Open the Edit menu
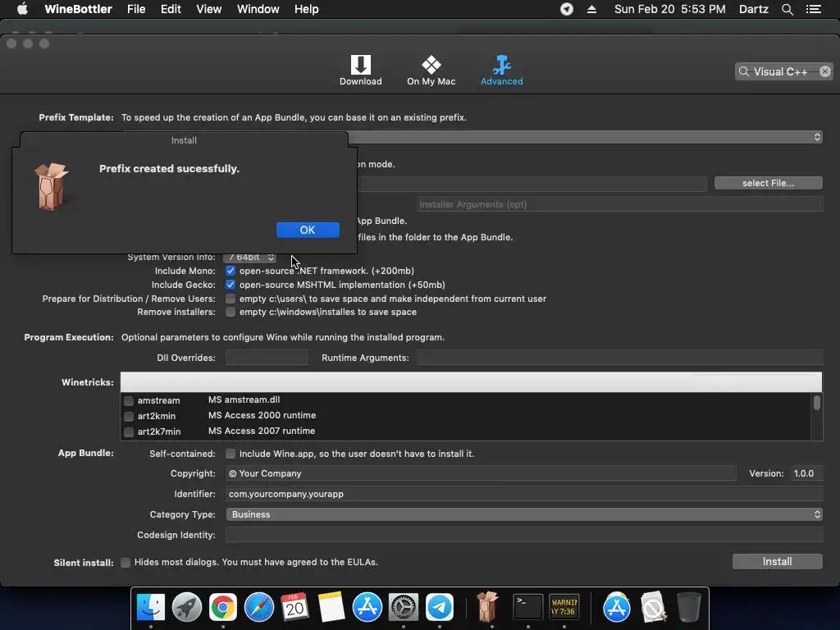Image resolution: width=840 pixels, height=630 pixels. coord(171,9)
